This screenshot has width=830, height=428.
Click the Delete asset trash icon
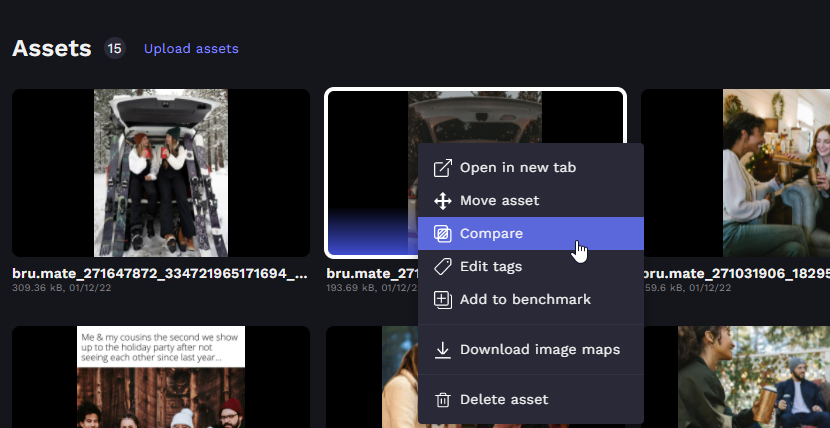tap(443, 400)
